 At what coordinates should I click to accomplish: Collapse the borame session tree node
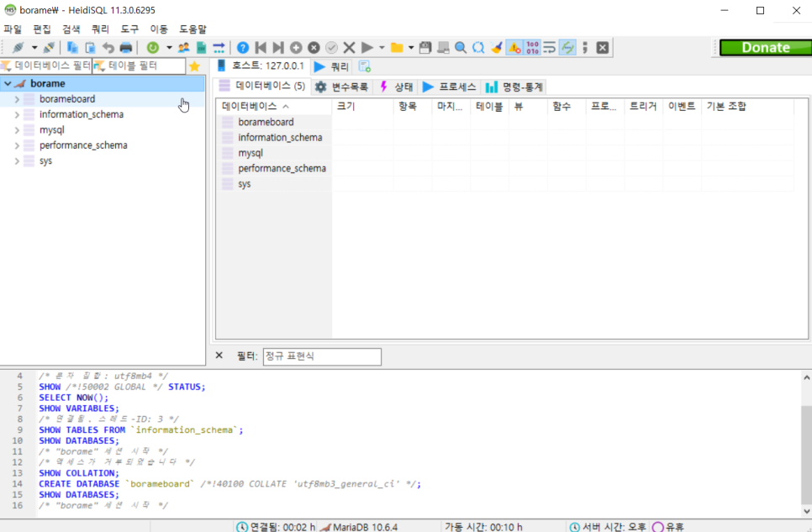(x=8, y=83)
